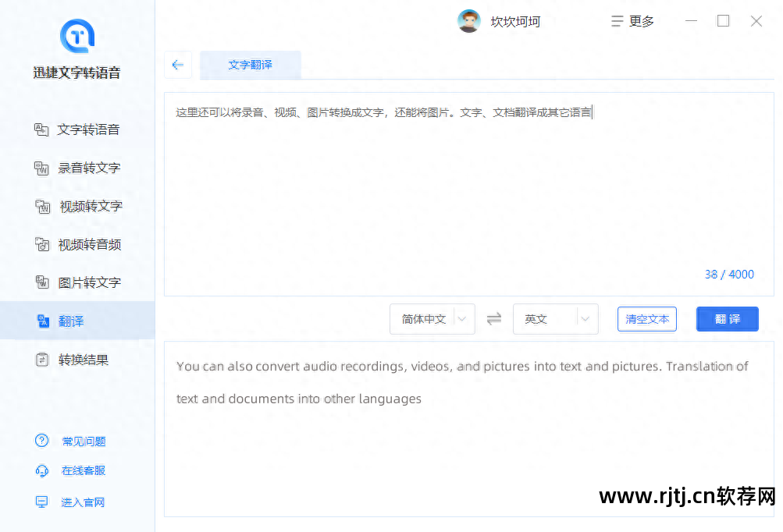Click the 翻译 button to translate
The image size is (783, 532).
pyautogui.click(x=727, y=318)
